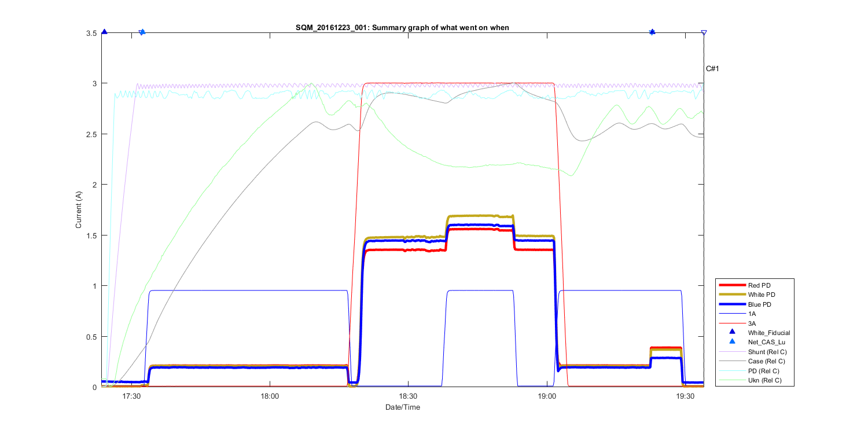Select the Ukn (Rel C) legend entry
Viewport: 868px width, 434px height.
pos(766,380)
